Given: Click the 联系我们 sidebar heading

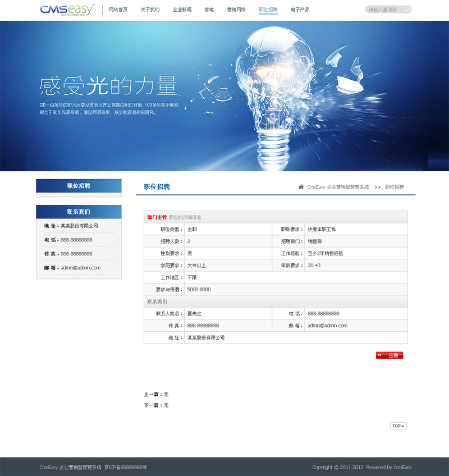Looking at the screenshot, I should pyautogui.click(x=79, y=212).
